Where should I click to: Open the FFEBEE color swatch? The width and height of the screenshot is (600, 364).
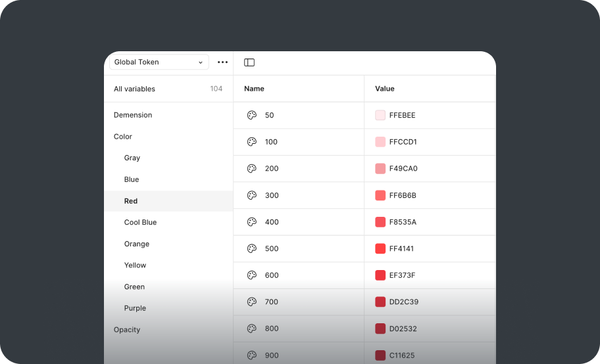pos(380,115)
